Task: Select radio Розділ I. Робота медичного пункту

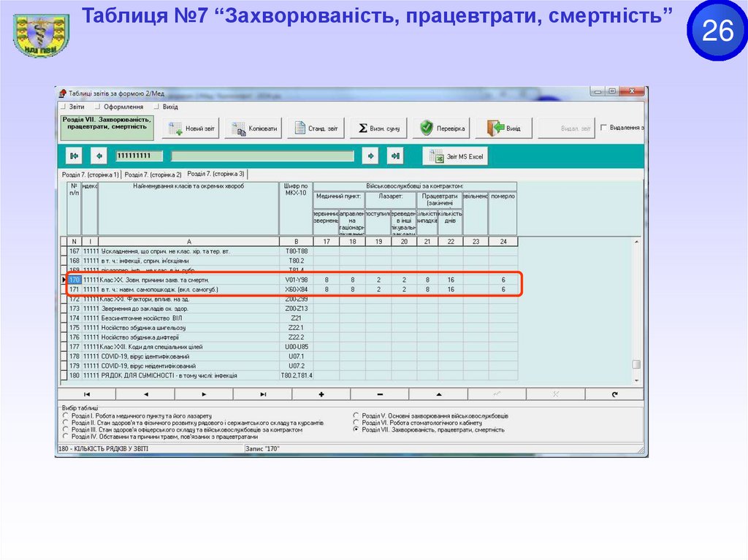Action: coord(66,415)
